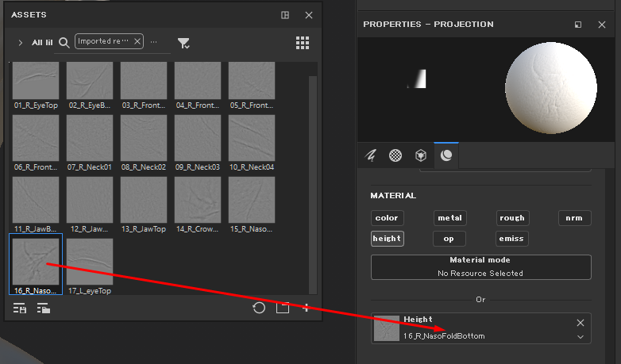Open the Brush settings tab
The width and height of the screenshot is (621, 364).
point(371,155)
